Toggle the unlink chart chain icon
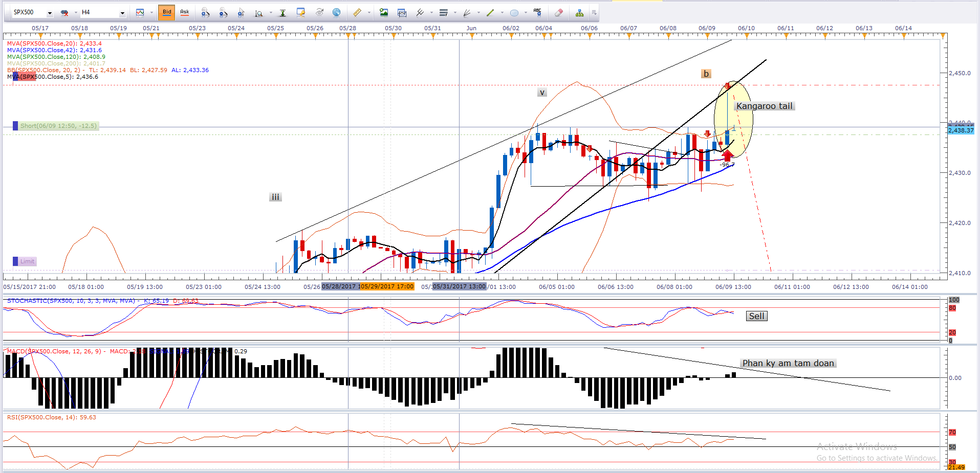980x473 pixels. click(64, 13)
